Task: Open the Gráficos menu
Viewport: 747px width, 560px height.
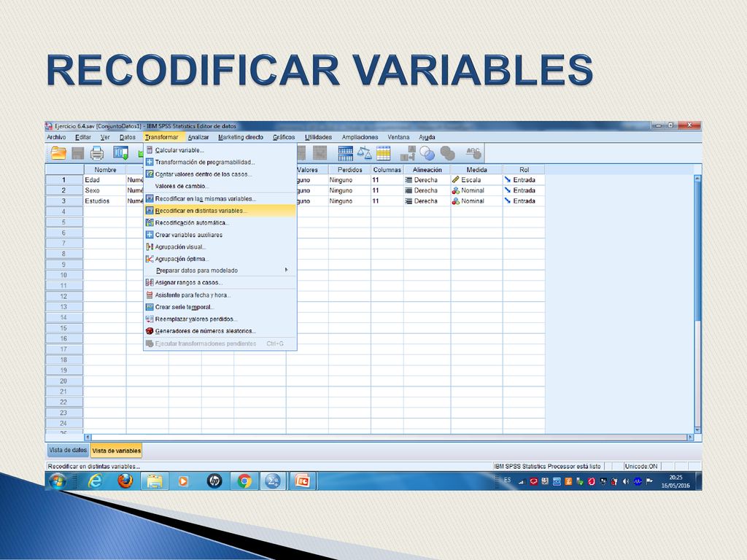Action: 284,137
